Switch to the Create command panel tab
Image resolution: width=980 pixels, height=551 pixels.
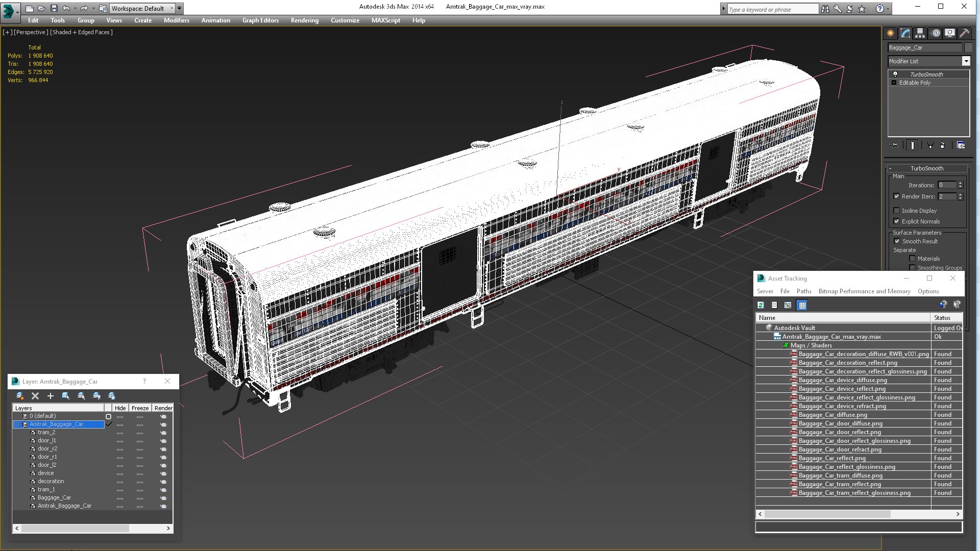[x=890, y=33]
